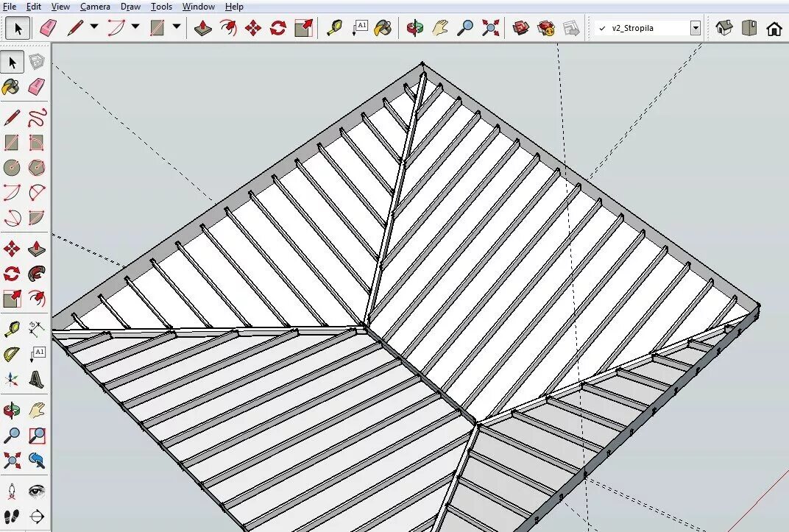The height and width of the screenshot is (532, 789).
Task: Select the Walk footprints tool
Action: 12,517
